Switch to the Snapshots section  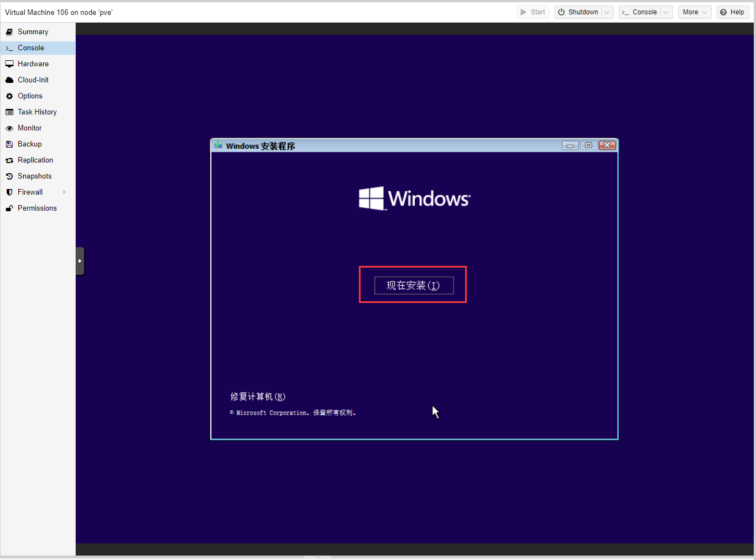pos(34,176)
